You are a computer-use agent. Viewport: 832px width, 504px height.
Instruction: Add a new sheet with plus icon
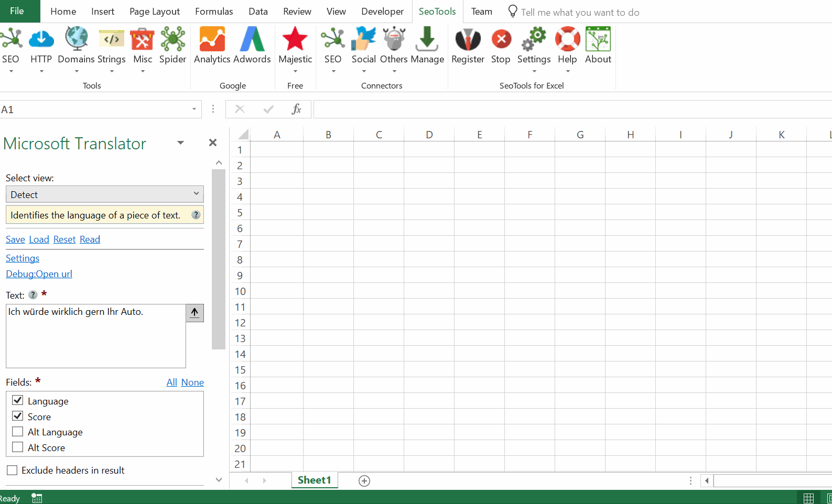click(364, 480)
